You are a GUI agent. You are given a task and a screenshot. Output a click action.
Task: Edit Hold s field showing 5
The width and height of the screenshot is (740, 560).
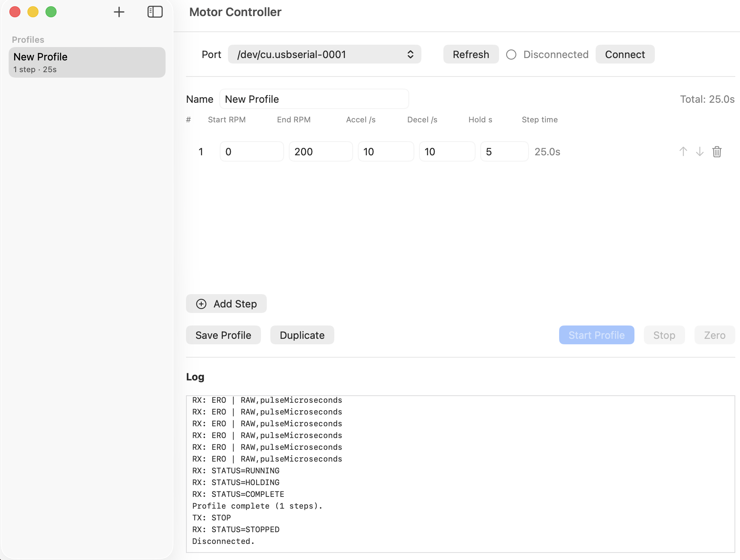click(x=504, y=151)
